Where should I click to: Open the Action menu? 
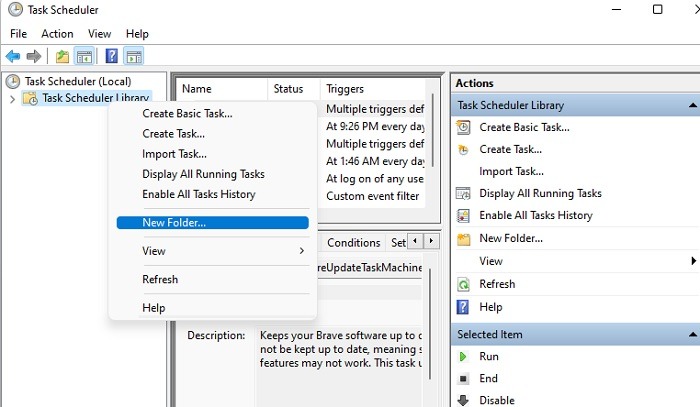[x=57, y=34]
